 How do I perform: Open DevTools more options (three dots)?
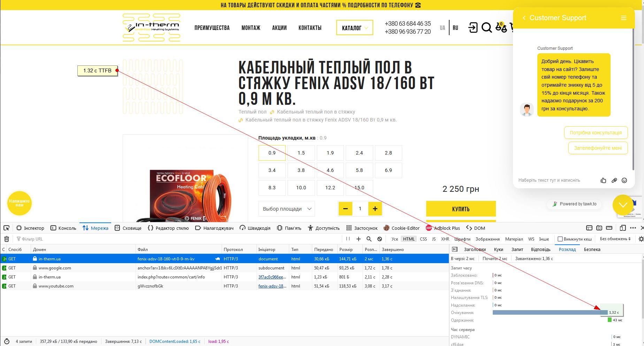click(x=633, y=228)
